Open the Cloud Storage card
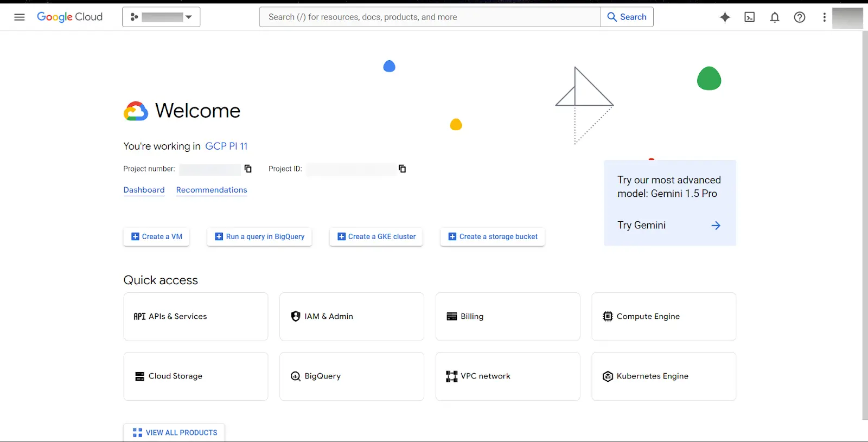 [196, 376]
